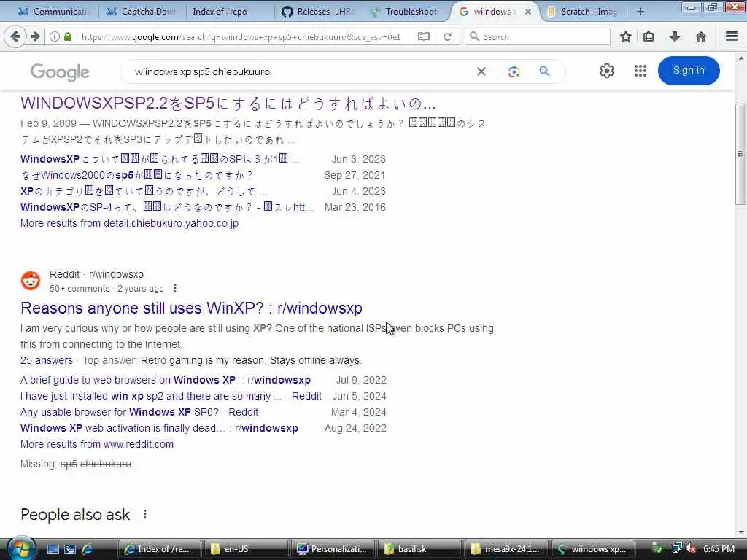Click the vertical scrollbar thumb

[740, 154]
